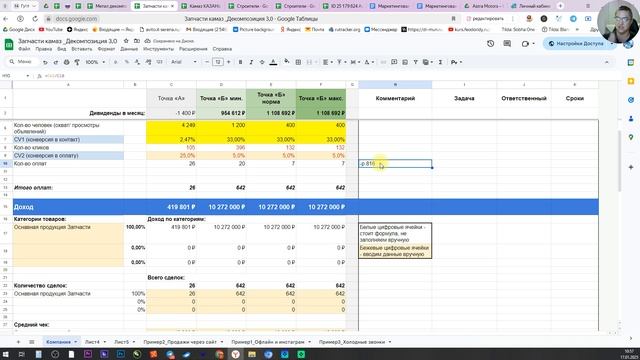Move document using the folder icon
This screenshot has height=360, width=640.
click(x=137, y=41)
